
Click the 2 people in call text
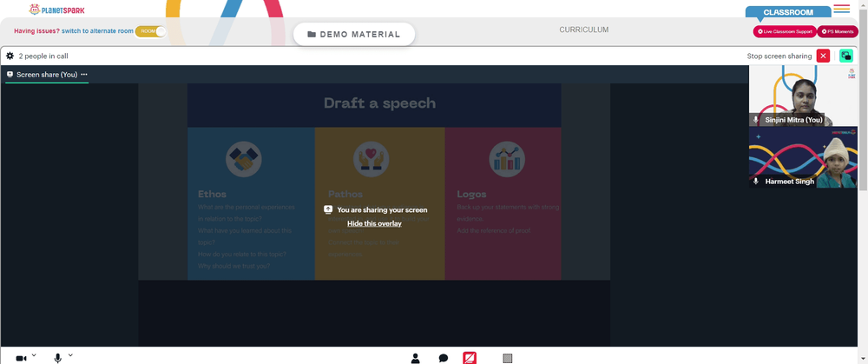coord(43,56)
